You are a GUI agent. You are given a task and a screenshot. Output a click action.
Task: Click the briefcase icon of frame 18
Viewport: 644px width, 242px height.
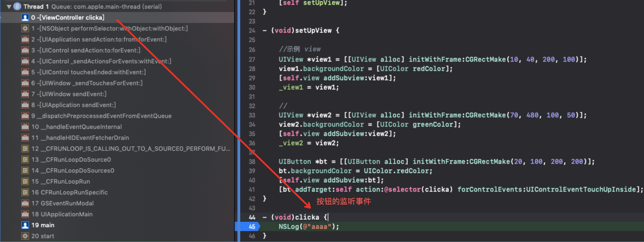coord(25,214)
